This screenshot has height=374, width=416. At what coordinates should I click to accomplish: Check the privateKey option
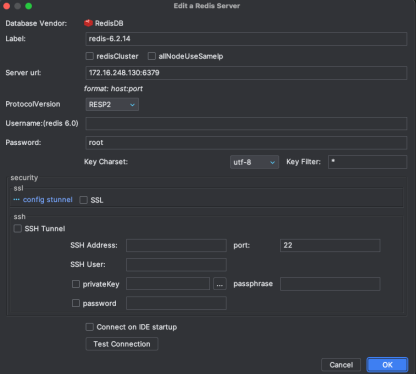[x=76, y=284]
